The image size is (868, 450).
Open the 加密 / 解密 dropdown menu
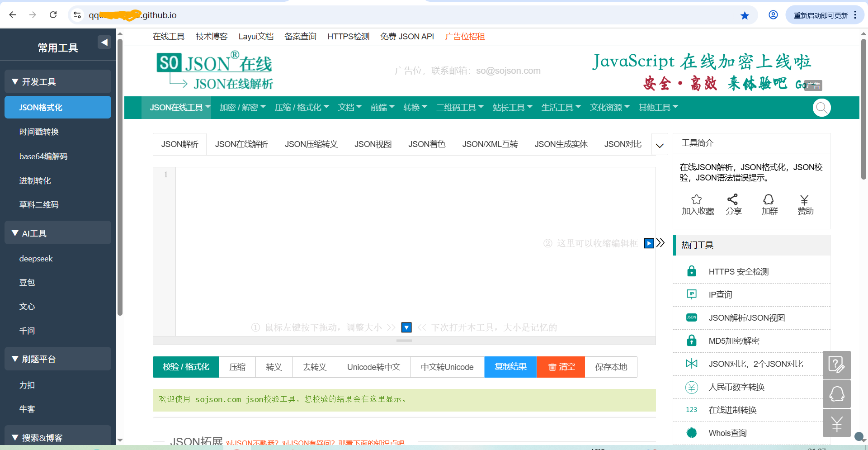pos(242,108)
